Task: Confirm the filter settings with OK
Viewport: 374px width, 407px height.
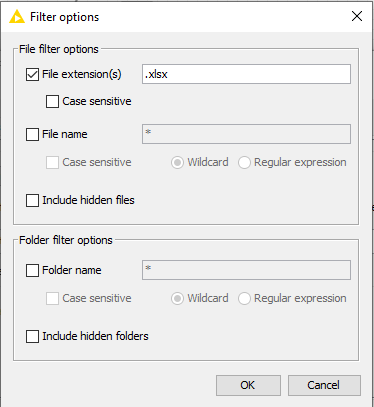Action: (x=248, y=385)
